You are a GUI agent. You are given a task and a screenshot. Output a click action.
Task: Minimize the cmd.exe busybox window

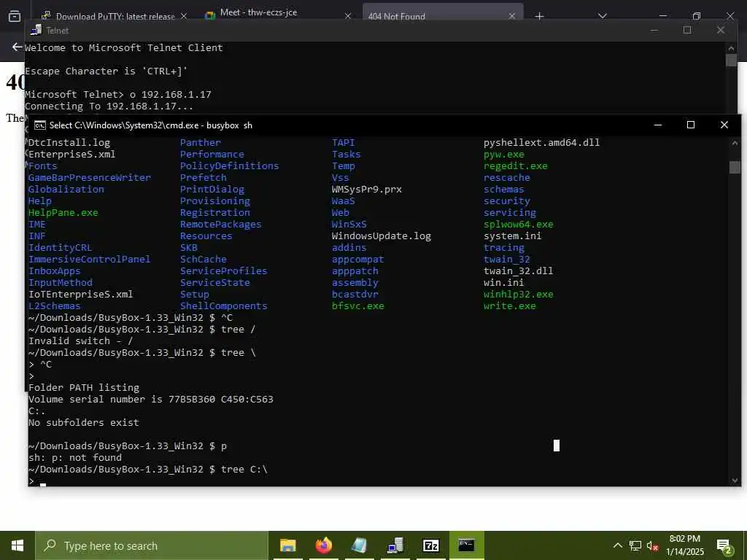coord(658,125)
